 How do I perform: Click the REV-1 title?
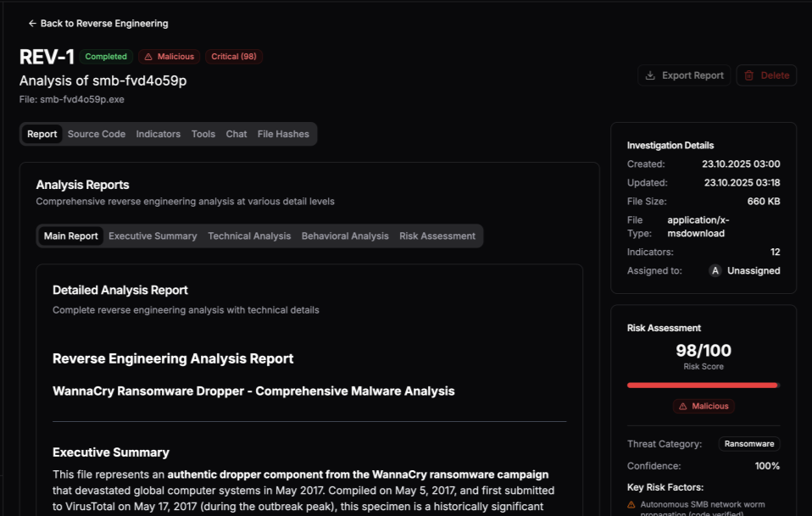tap(47, 57)
